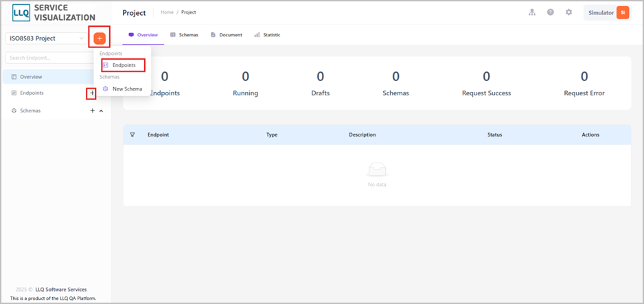Click the Project breadcrumb text
This screenshot has height=304, width=644.
(x=189, y=12)
